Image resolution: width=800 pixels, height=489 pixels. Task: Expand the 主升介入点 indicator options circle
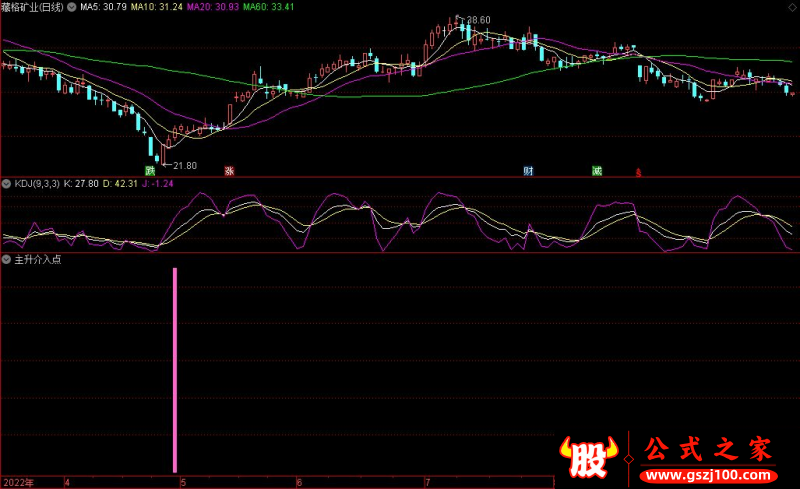(6, 259)
